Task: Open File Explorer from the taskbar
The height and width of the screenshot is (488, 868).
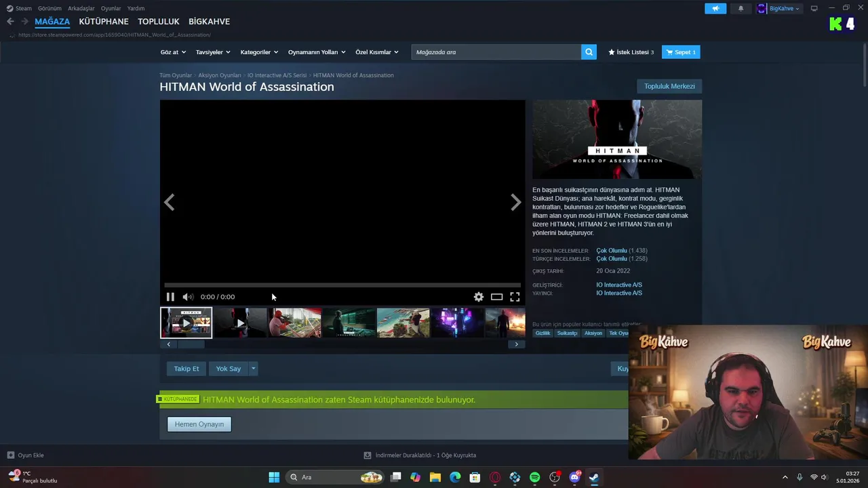Action: click(435, 477)
